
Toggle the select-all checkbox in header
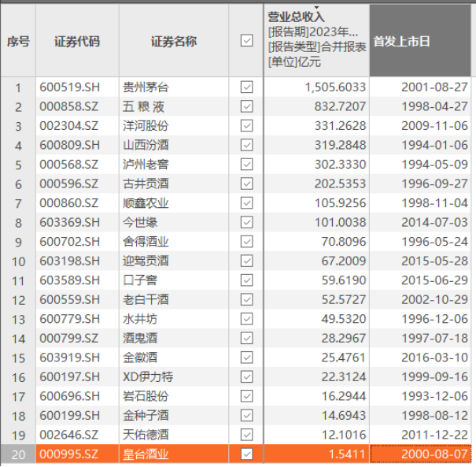pos(246,40)
